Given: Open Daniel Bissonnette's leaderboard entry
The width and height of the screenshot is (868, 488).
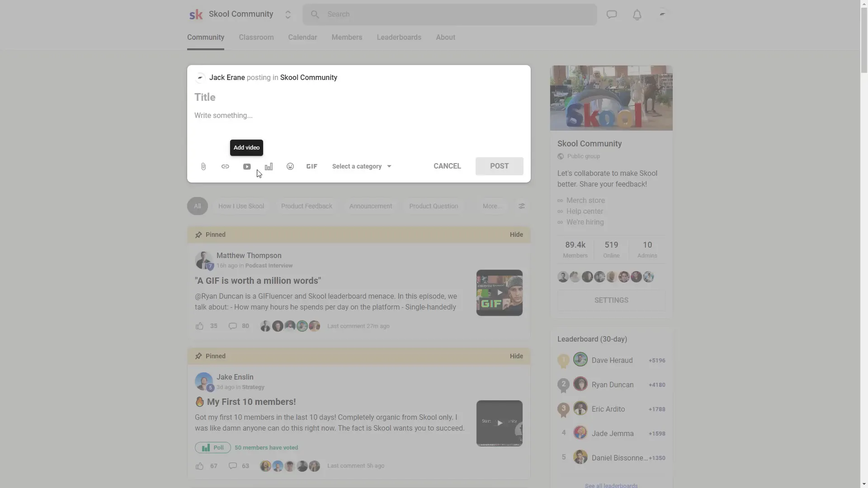Looking at the screenshot, I should (x=611, y=458).
